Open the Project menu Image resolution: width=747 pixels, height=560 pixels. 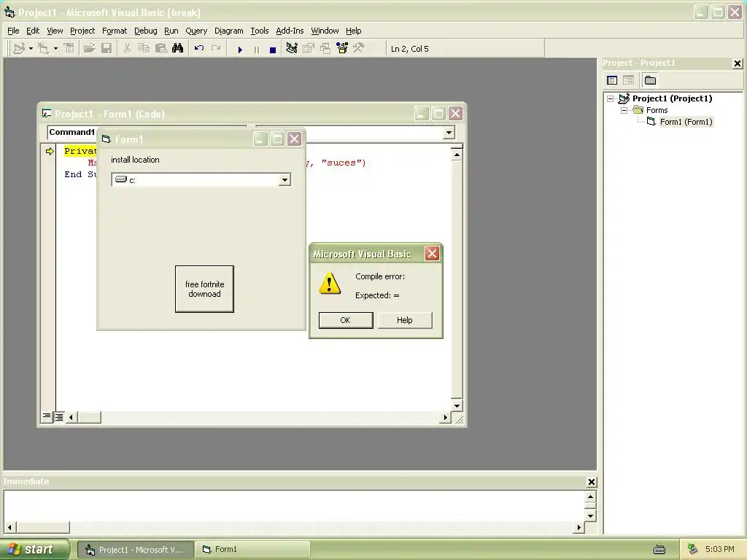tap(82, 31)
